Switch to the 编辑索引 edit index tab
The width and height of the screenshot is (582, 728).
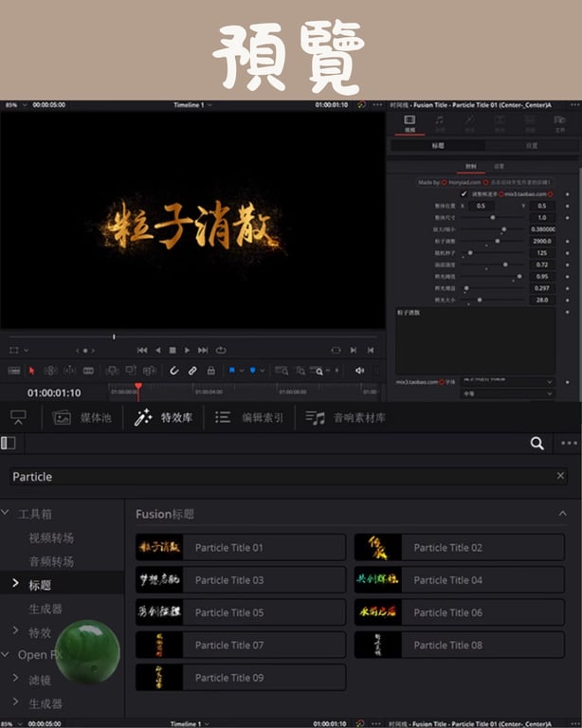click(x=248, y=417)
